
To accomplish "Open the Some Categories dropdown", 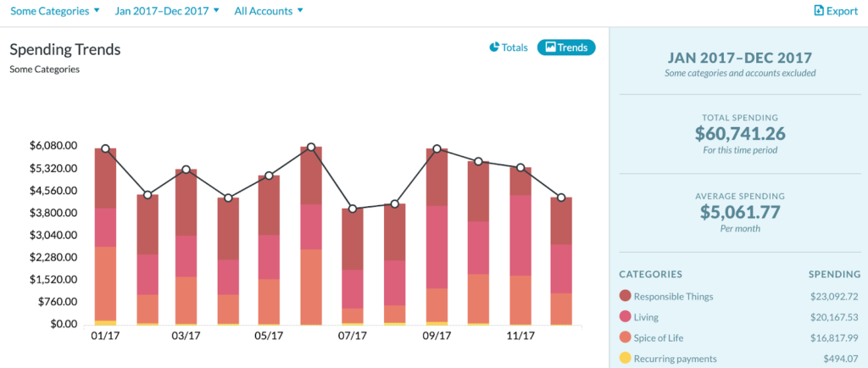I will pyautogui.click(x=55, y=10).
